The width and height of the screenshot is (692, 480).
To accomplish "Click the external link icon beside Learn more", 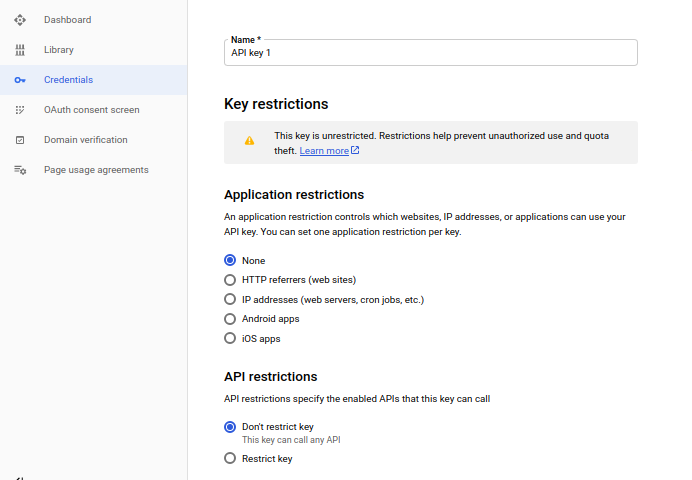I will tap(355, 151).
